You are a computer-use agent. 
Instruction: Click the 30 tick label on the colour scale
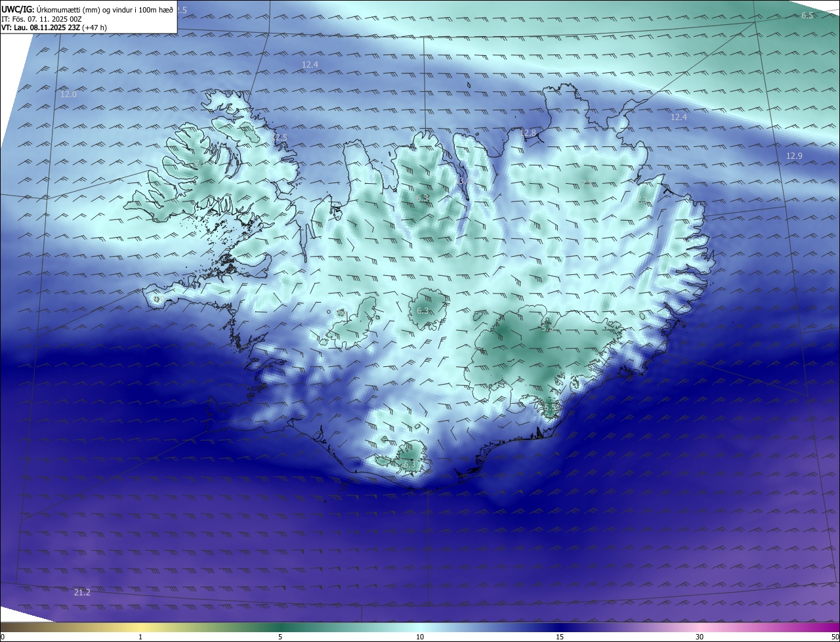[x=700, y=637]
